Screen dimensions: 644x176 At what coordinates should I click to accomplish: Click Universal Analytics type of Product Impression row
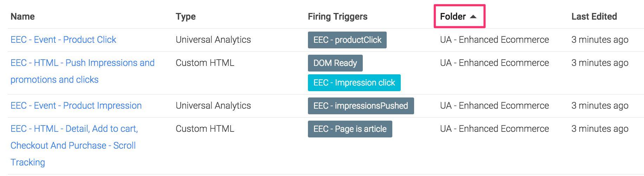point(213,106)
